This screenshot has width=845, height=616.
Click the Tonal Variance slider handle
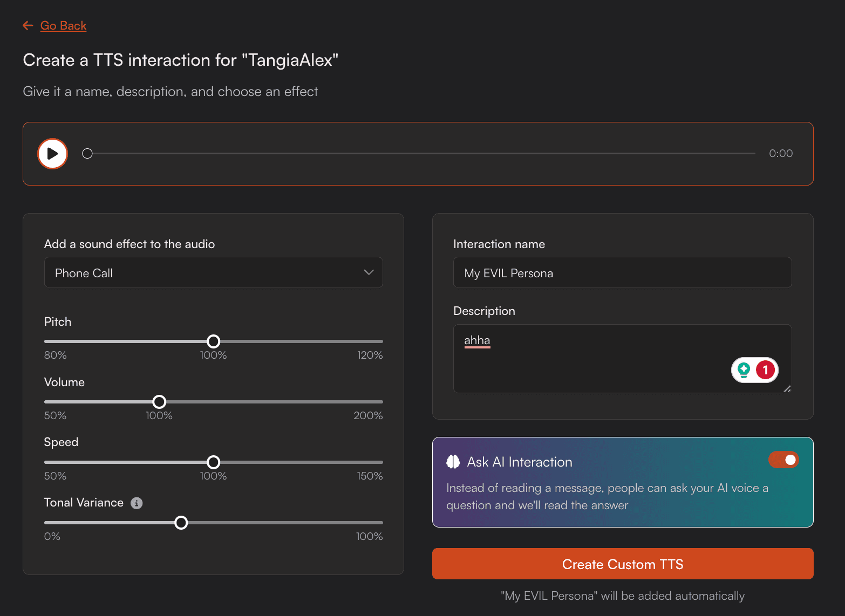181,523
